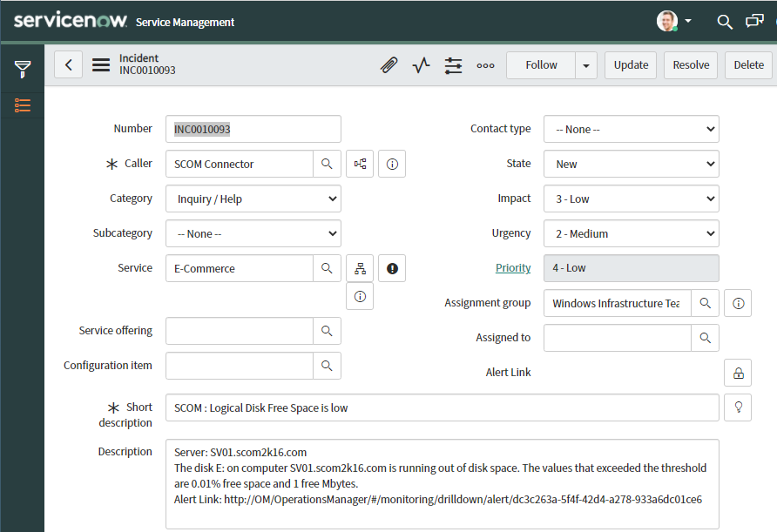Open the Category dropdown

click(253, 199)
